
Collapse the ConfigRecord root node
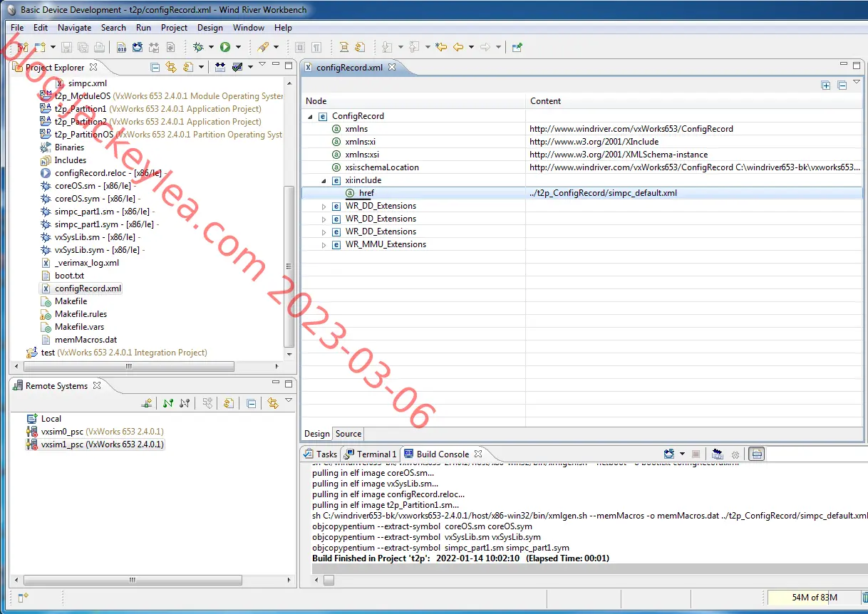(x=311, y=116)
